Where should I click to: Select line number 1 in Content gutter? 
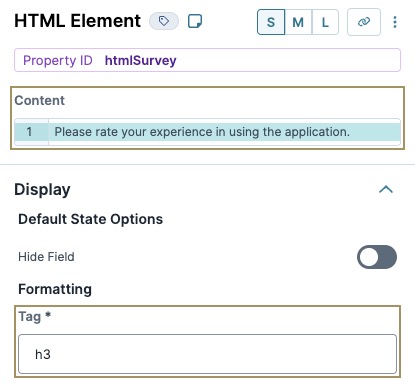pyautogui.click(x=29, y=132)
